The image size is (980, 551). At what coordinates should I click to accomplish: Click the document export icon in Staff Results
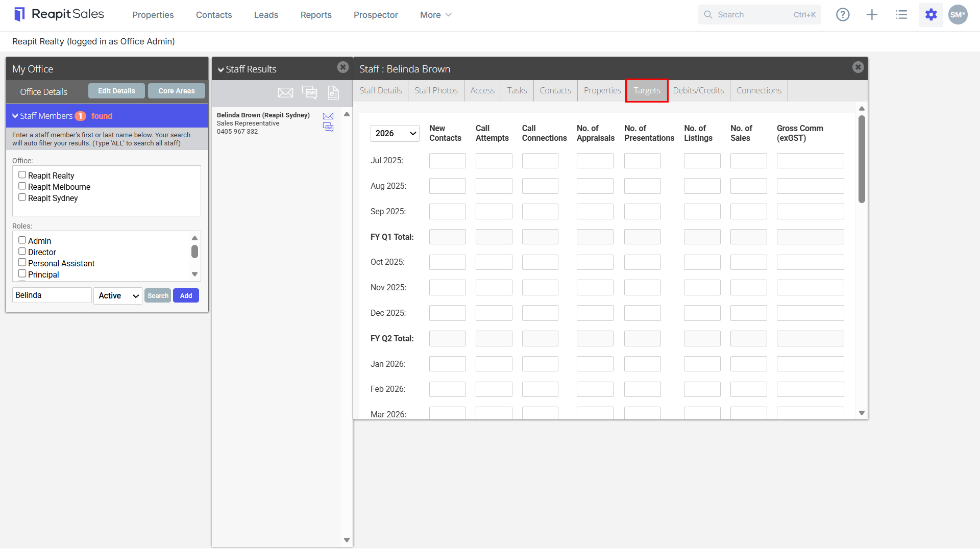[x=333, y=92]
